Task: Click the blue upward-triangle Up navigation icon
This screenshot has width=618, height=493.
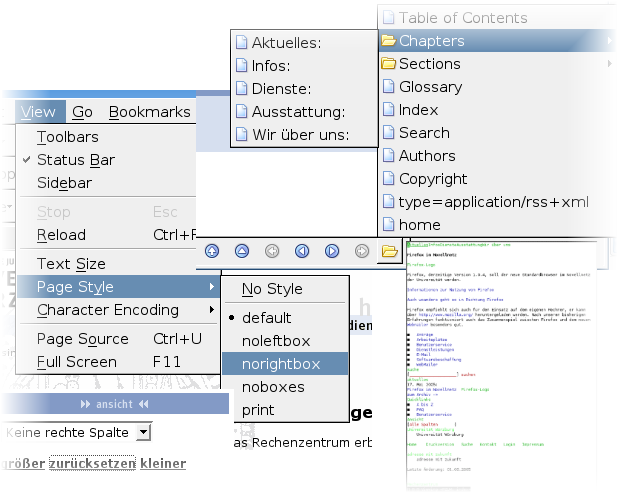Action: [x=242, y=251]
